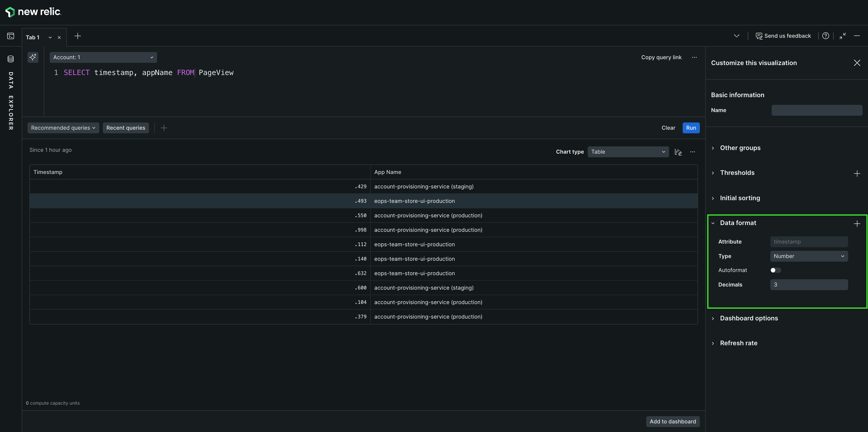The width and height of the screenshot is (868, 432).
Task: Click Recent queries button
Action: coord(126,128)
